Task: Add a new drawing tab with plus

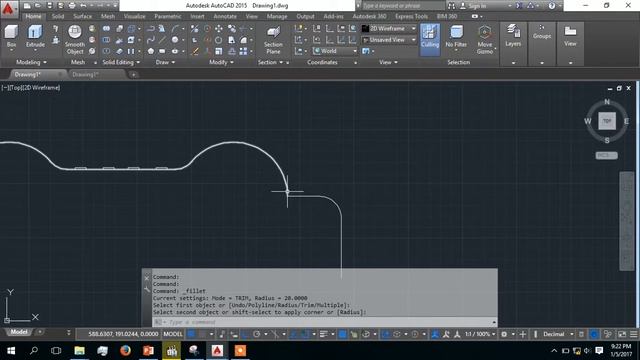Action: point(133,75)
